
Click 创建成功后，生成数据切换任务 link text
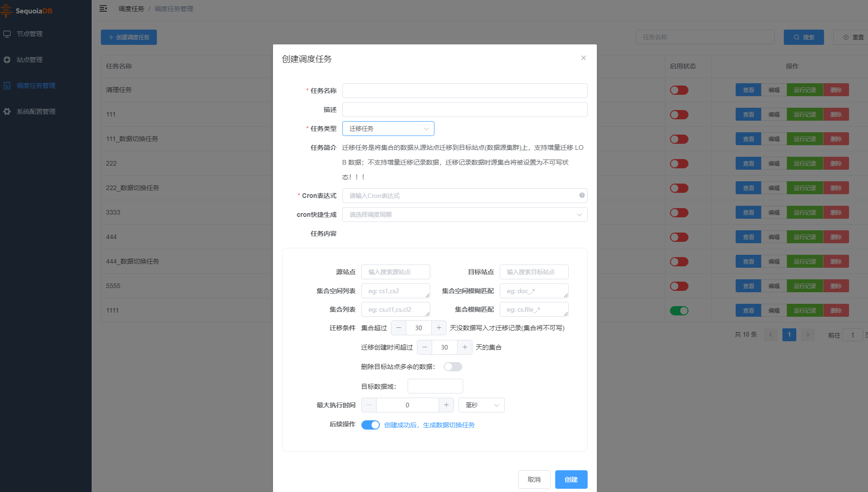point(429,425)
